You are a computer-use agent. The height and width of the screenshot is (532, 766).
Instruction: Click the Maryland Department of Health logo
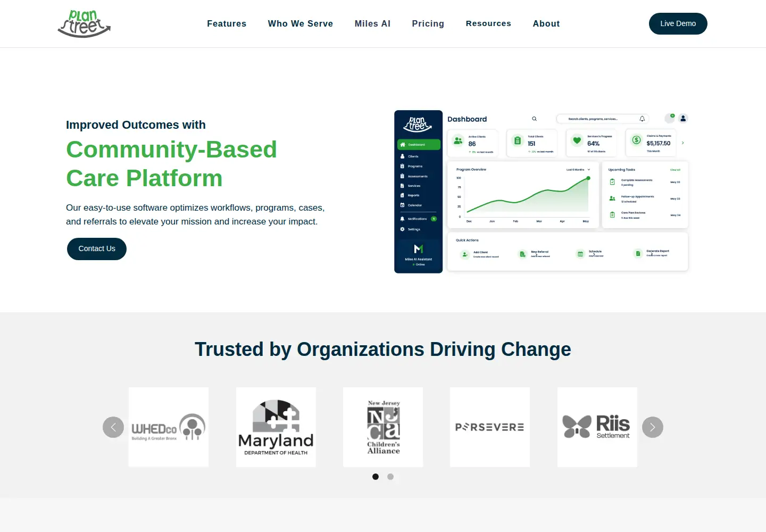pos(276,427)
